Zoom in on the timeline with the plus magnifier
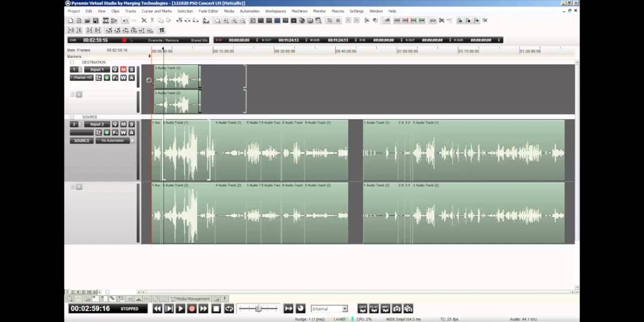The width and height of the screenshot is (644, 322). tap(234, 21)
